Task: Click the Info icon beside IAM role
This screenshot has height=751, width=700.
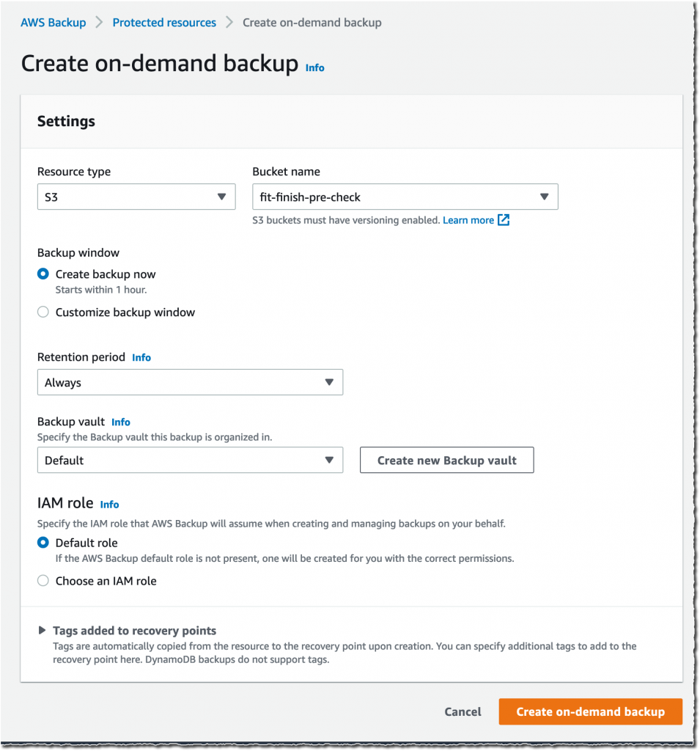Action: (109, 505)
